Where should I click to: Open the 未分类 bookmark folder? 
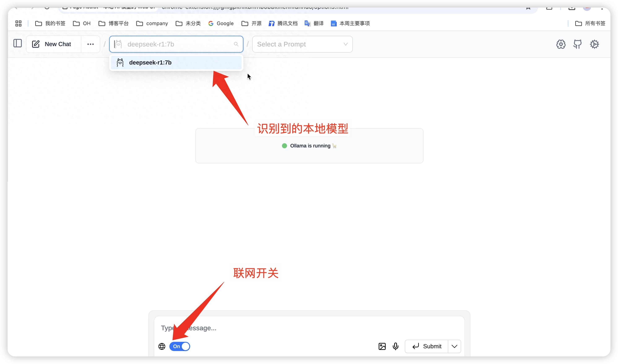188,23
